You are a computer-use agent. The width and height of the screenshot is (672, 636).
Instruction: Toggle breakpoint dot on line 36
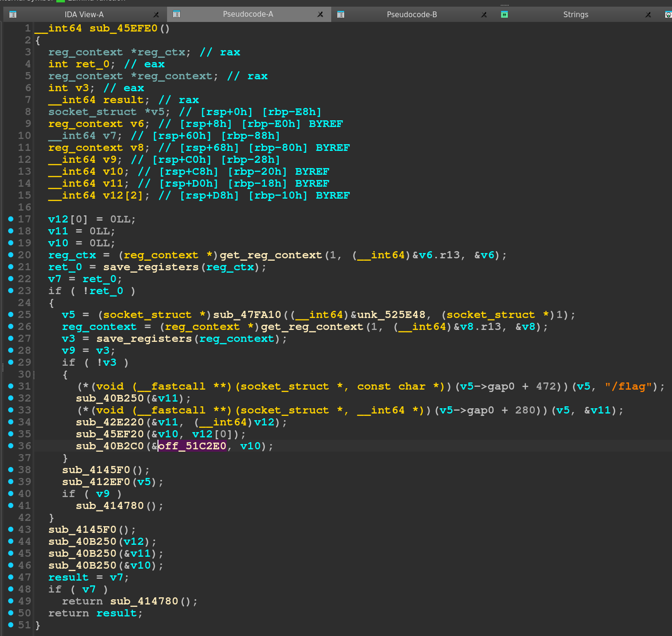(x=10, y=445)
